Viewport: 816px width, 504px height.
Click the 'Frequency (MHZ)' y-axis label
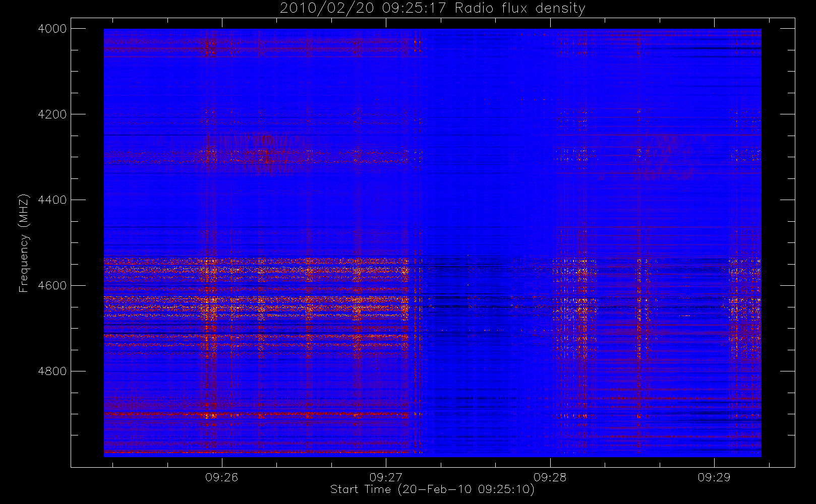pos(24,243)
